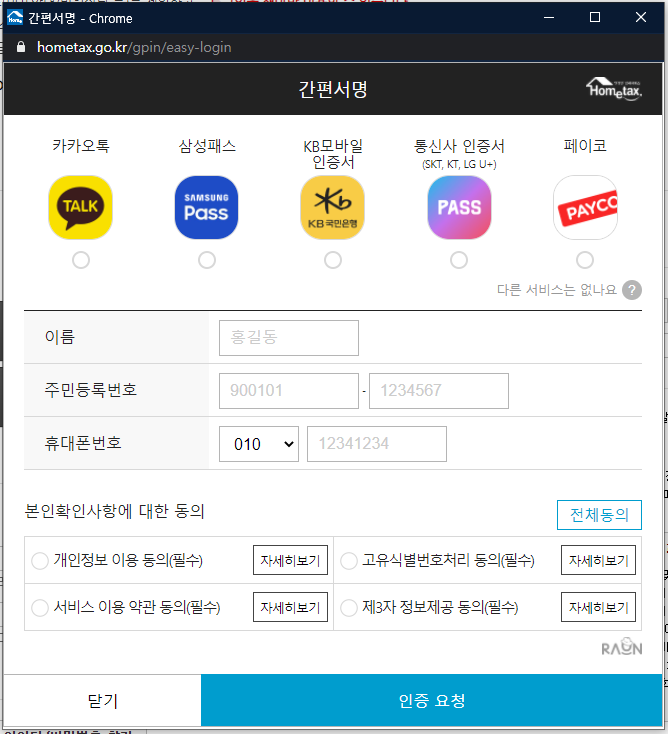Select radio button under 삼성패스
Screen dimensions: 668x734
pyautogui.click(x=207, y=260)
